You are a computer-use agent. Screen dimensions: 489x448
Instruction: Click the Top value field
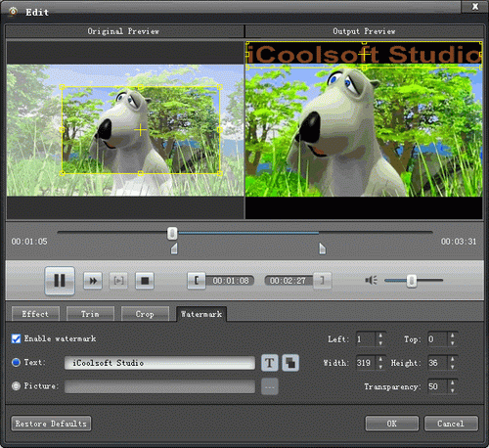click(x=437, y=339)
